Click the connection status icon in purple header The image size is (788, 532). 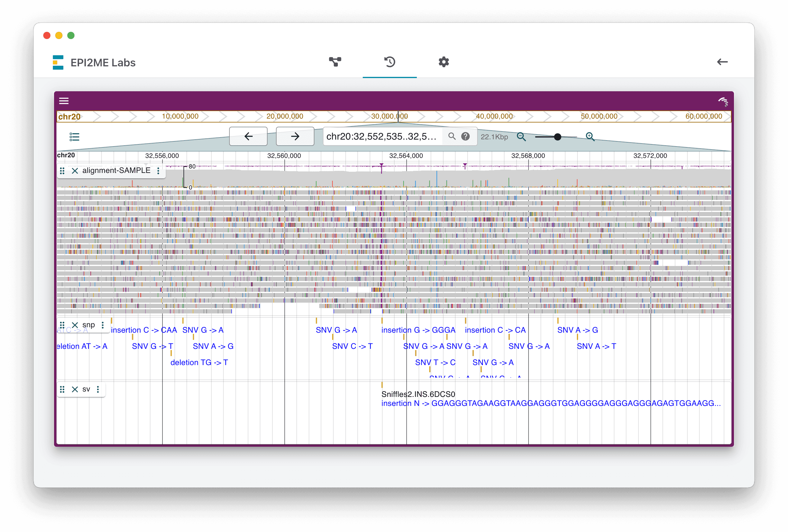point(724,101)
